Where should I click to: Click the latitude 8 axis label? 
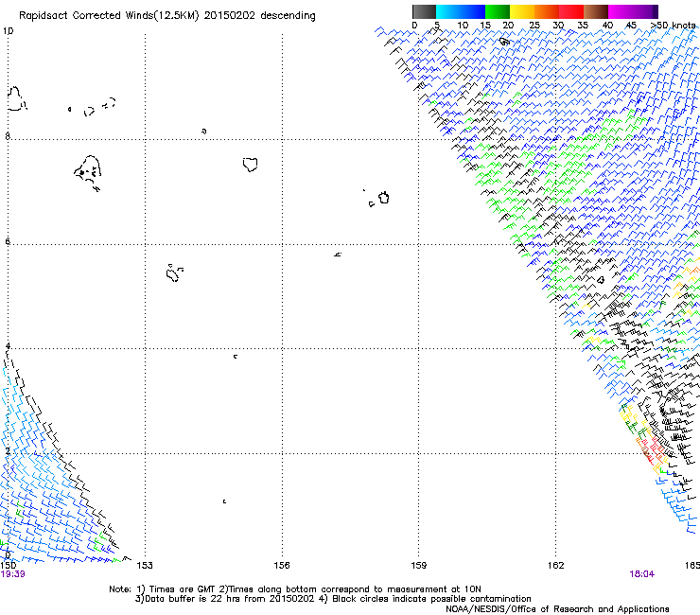(8, 136)
